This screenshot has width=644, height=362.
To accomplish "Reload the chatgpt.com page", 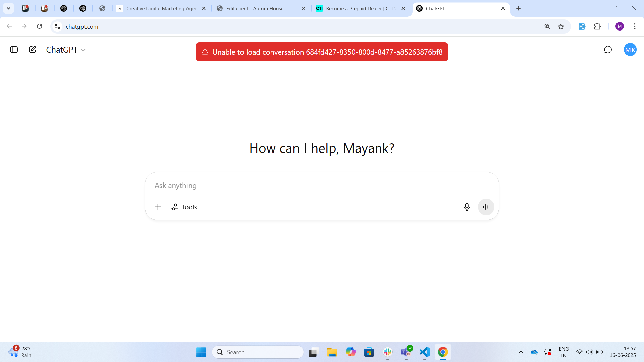I will [39, 26].
